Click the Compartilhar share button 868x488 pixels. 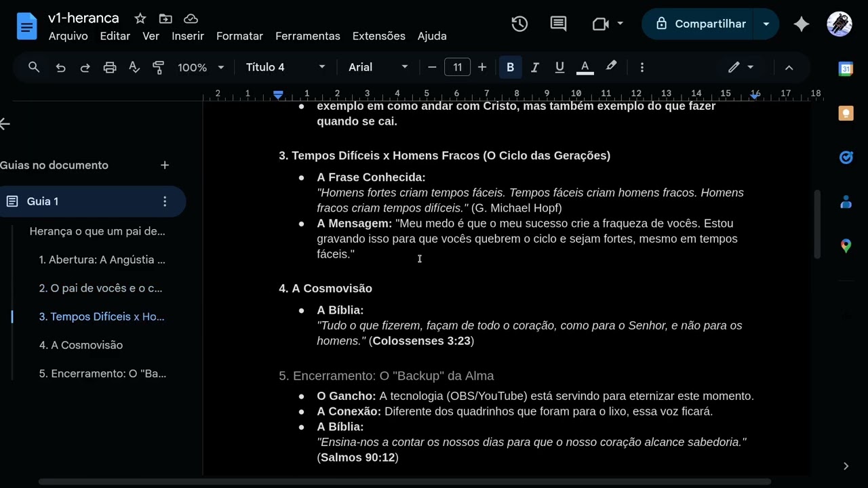coord(699,24)
